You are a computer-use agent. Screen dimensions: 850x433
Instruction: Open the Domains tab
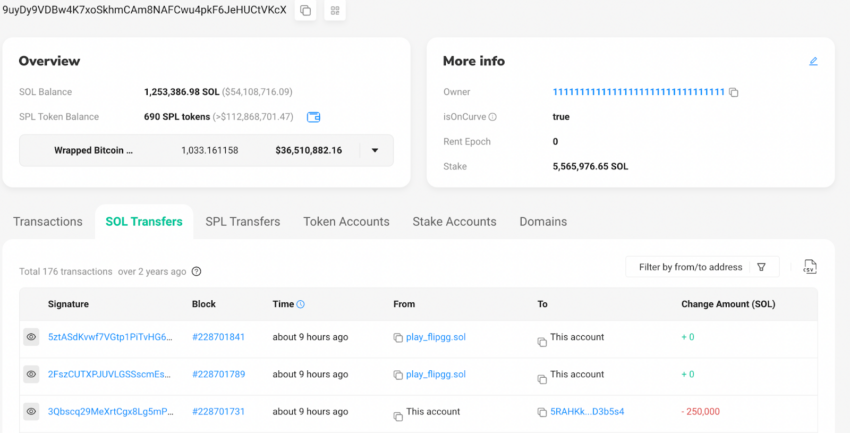(543, 222)
